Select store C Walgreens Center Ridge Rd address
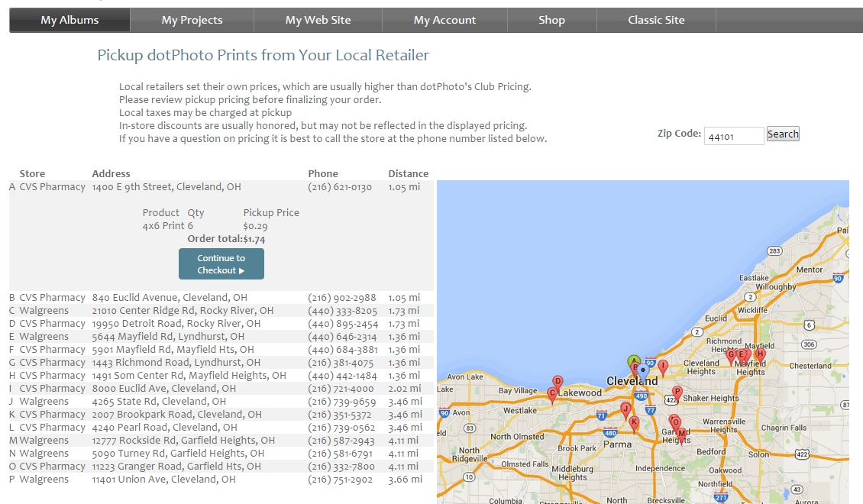This screenshot has height=504, width=863. click(x=183, y=310)
